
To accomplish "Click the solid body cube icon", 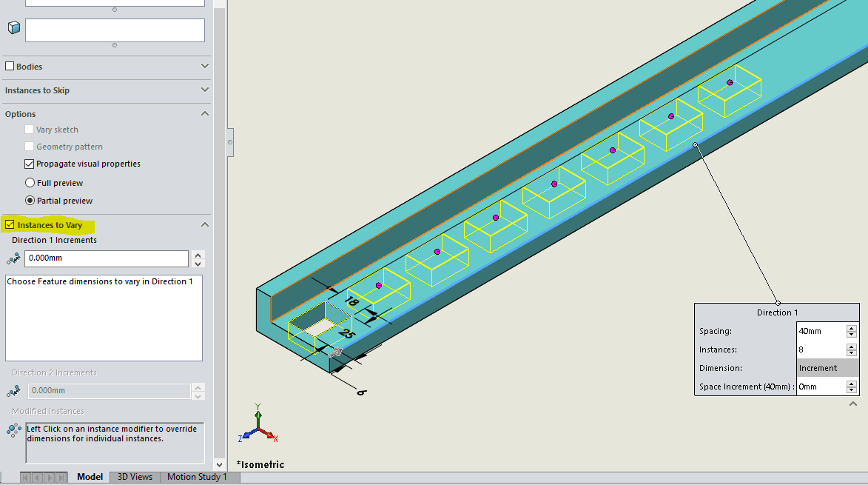I will [x=13, y=28].
